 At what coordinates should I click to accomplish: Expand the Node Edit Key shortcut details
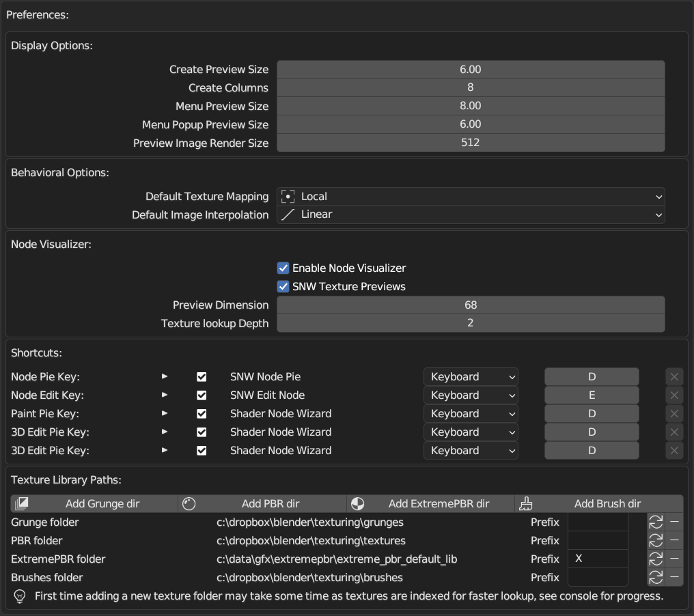(165, 395)
